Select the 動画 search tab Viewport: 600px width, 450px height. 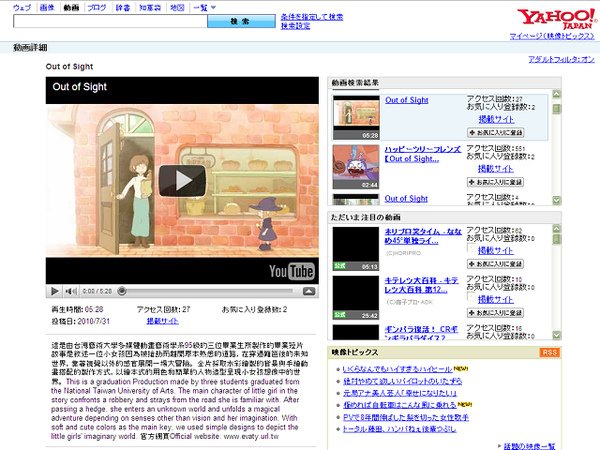tap(71, 7)
